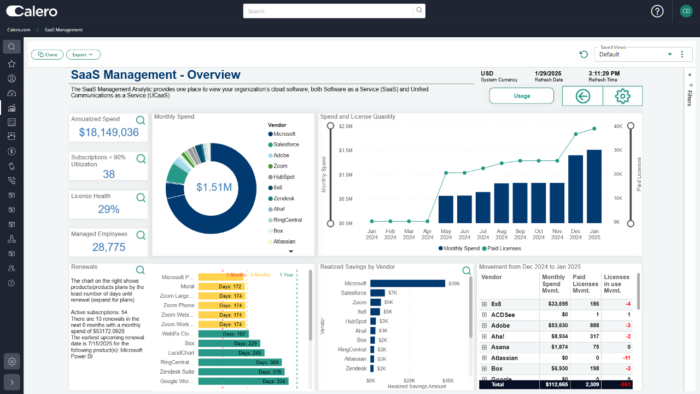Adjust Monthly Spend axis top slider handle

330,126
